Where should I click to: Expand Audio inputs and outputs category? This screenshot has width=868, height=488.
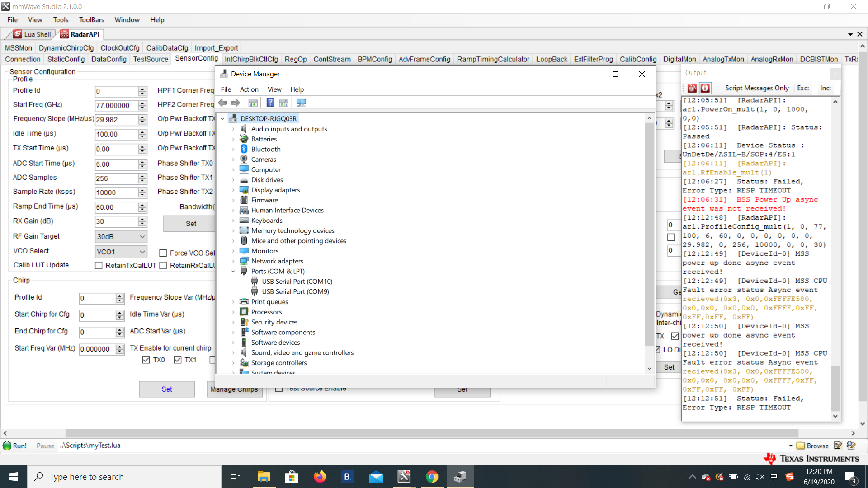point(233,129)
